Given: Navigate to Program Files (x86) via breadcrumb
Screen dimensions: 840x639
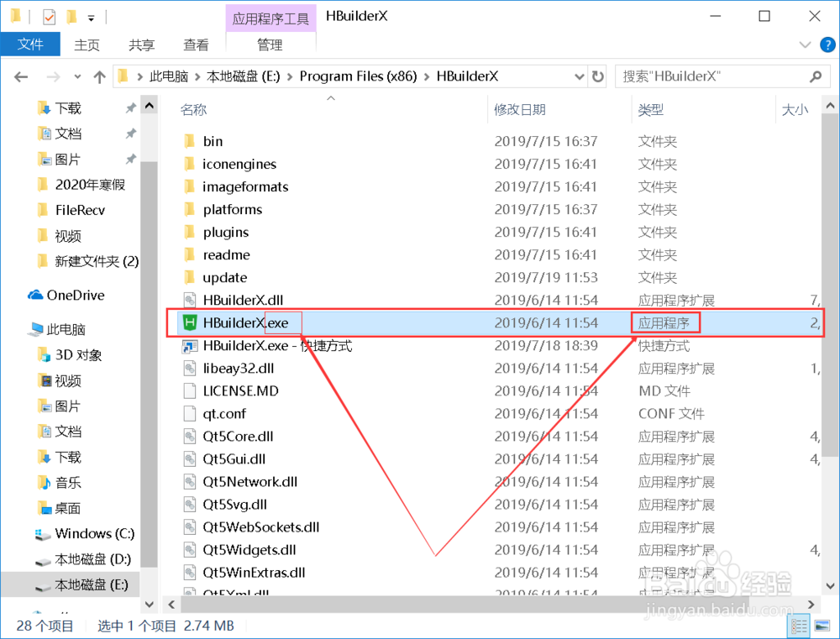Looking at the screenshot, I should pos(358,76).
